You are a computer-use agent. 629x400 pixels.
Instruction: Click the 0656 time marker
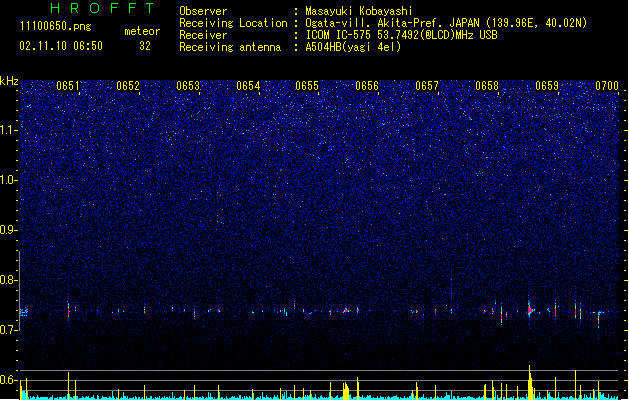click(367, 86)
